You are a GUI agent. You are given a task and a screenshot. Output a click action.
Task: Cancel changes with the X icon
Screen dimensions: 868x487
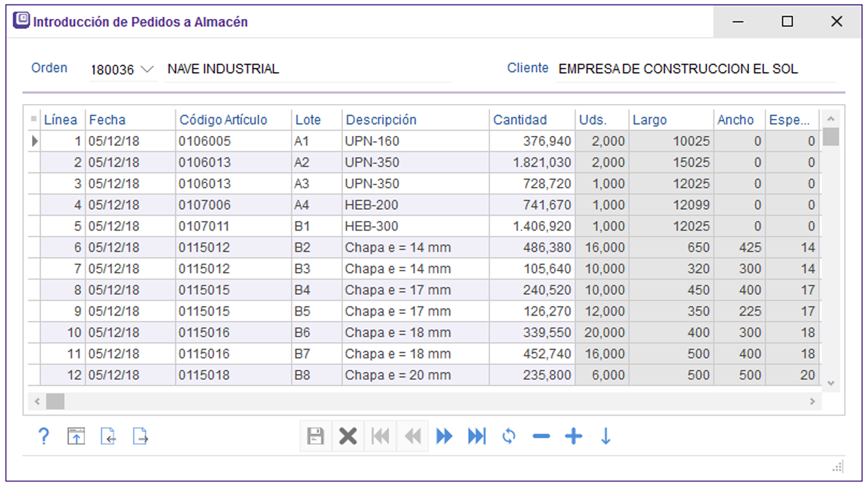[x=348, y=436]
